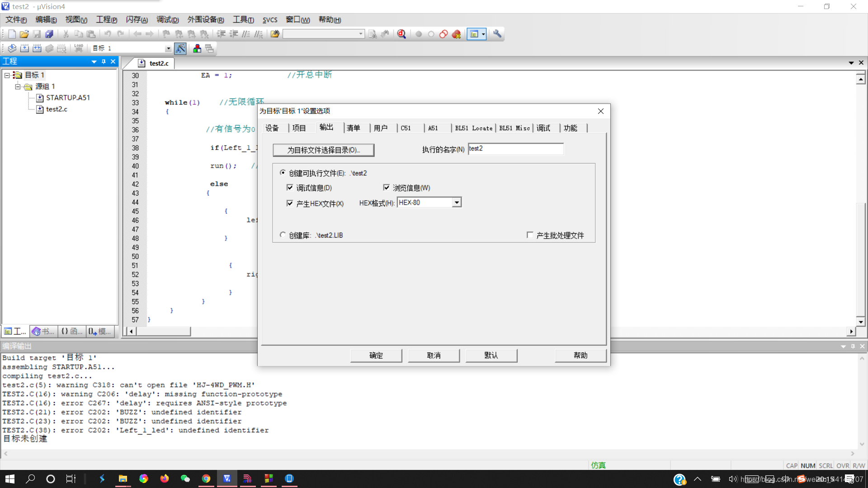Click the Save All icon
The height and width of the screenshot is (488, 868).
[49, 34]
